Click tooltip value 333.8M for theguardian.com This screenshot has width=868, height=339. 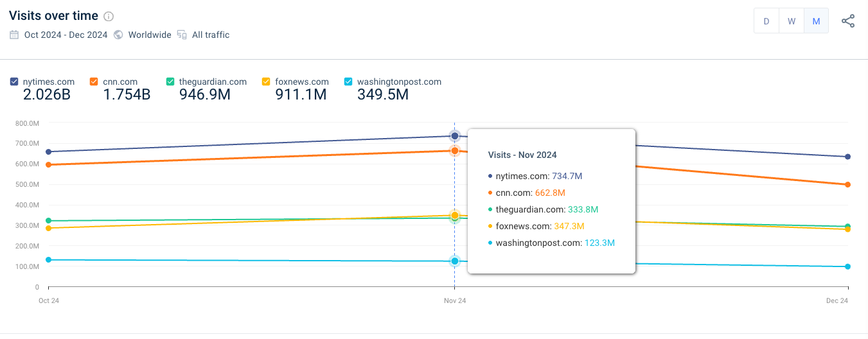pyautogui.click(x=583, y=209)
